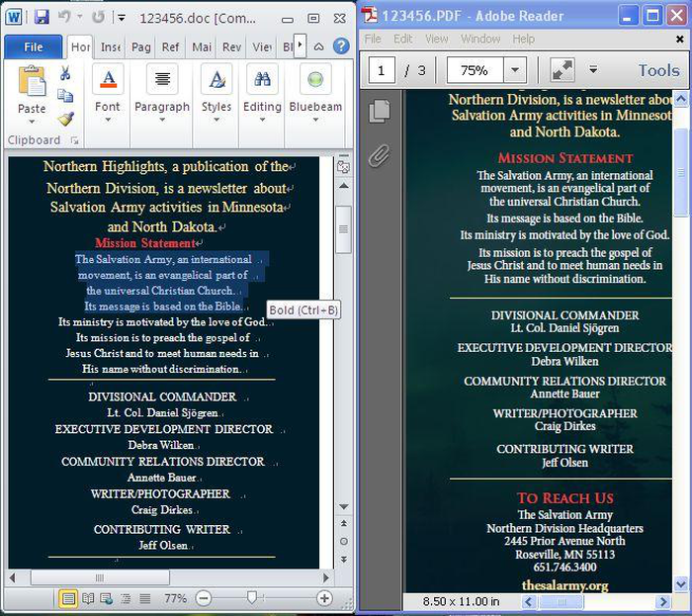The width and height of the screenshot is (692, 616).
Task: Click the Cut scissors icon
Action: pos(65,73)
